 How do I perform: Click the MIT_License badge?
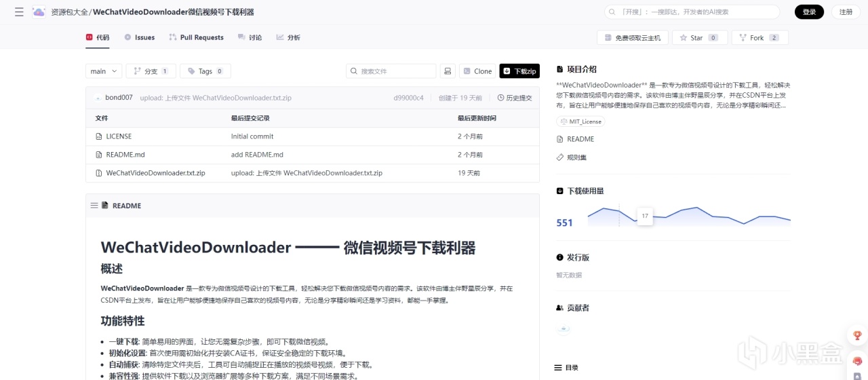pos(580,121)
